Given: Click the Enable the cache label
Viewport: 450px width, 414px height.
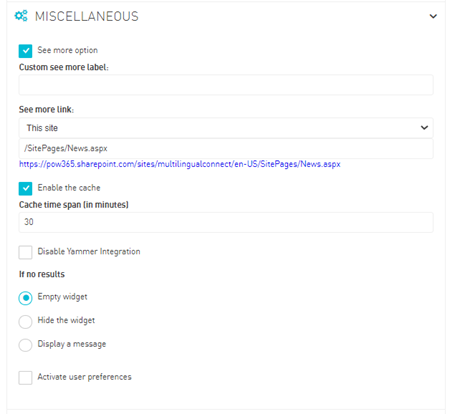Looking at the screenshot, I should (x=69, y=188).
